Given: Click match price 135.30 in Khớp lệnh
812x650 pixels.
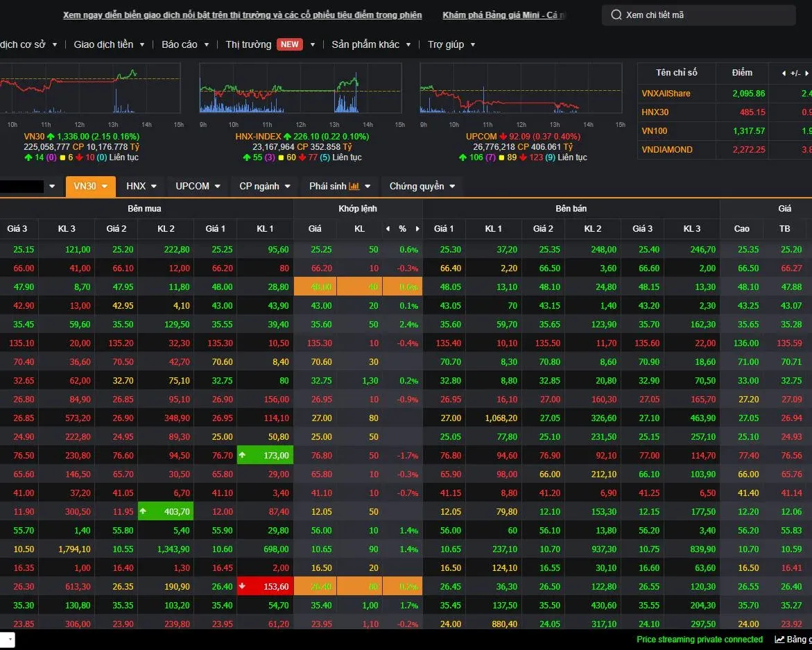Looking at the screenshot, I should click(x=320, y=343).
